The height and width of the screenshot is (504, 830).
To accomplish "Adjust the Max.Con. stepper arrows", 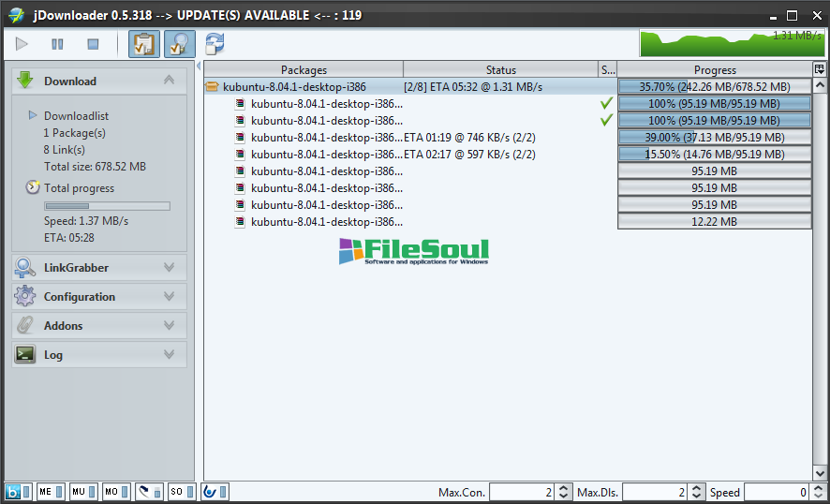I will tap(564, 493).
